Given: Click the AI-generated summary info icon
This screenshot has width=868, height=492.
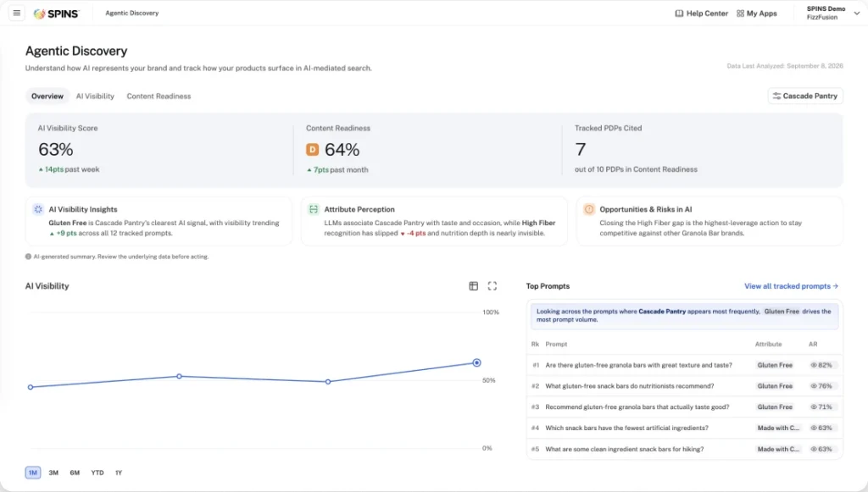Looking at the screenshot, I should 28,257.
